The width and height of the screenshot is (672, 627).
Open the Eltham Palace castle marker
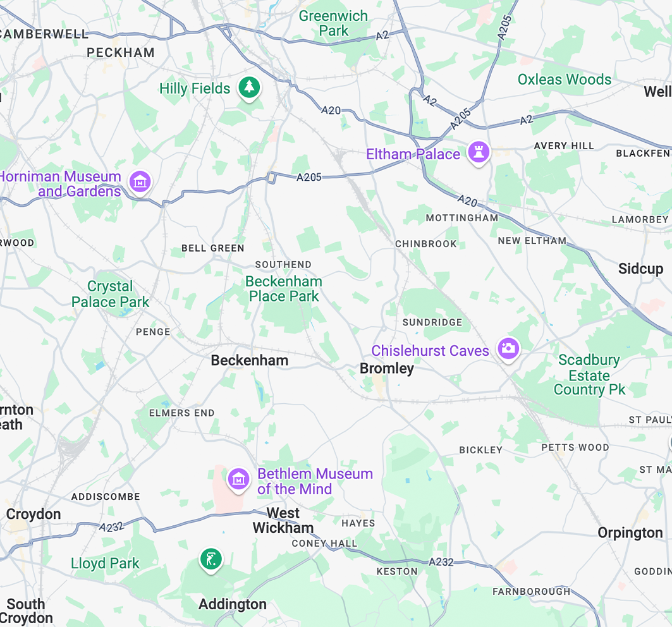click(479, 152)
